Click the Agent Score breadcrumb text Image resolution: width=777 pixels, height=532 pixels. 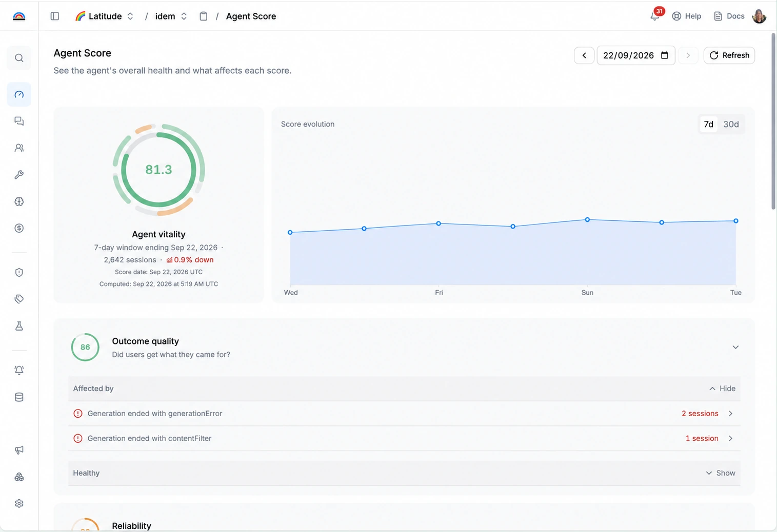coord(251,16)
